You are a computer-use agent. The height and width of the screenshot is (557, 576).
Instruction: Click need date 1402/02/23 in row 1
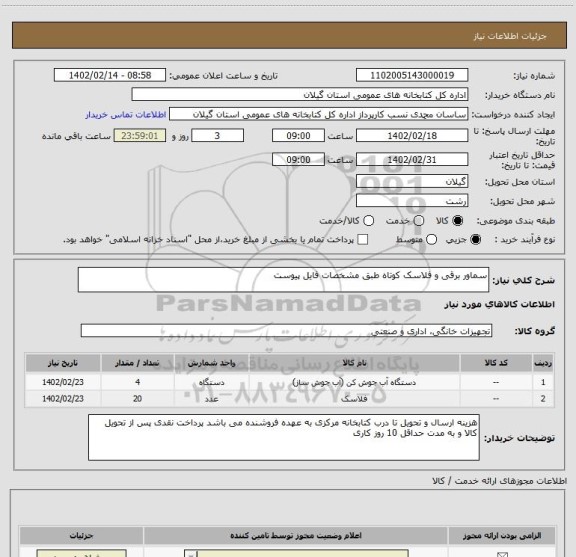pos(63,382)
